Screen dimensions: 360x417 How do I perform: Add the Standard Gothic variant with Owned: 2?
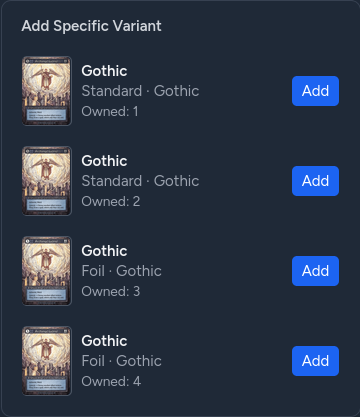click(x=315, y=181)
